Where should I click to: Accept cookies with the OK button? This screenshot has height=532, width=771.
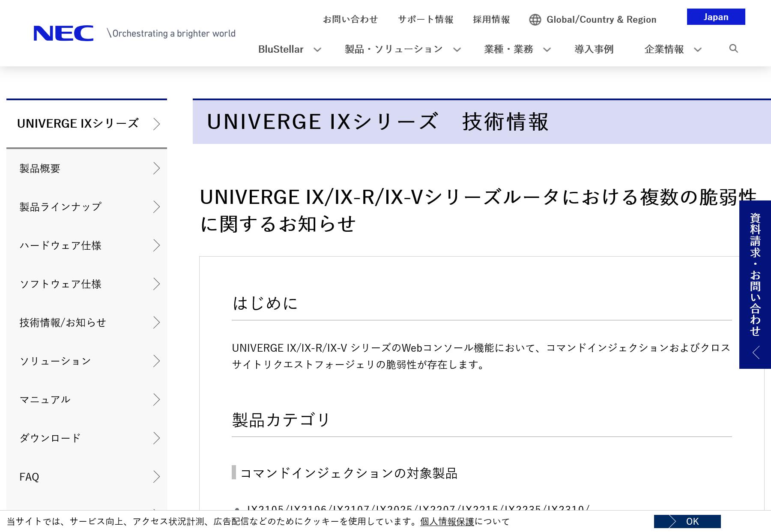click(687, 521)
